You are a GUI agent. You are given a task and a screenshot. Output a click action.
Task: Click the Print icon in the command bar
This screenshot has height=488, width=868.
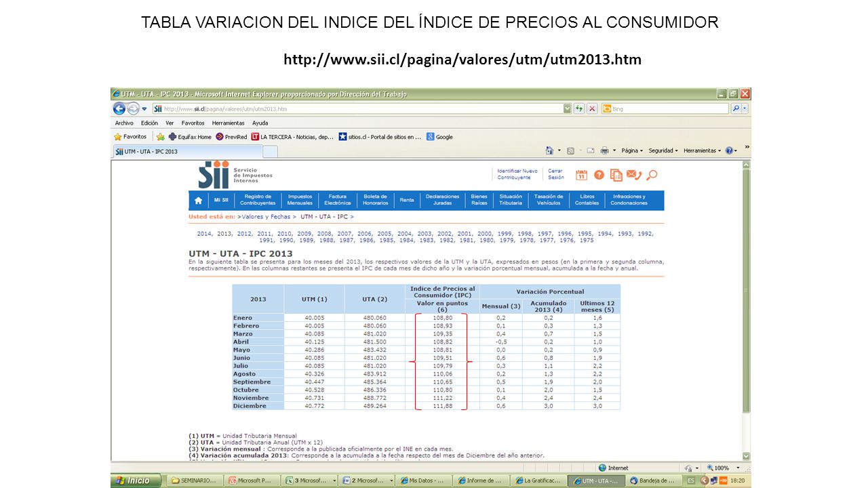pos(604,150)
